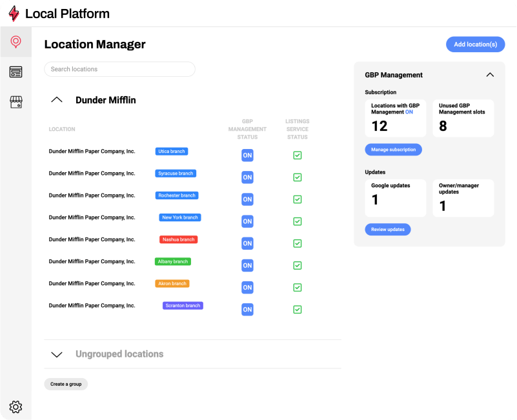
Task: Toggle listings service checkbox for Nashua branch
Action: [298, 244]
